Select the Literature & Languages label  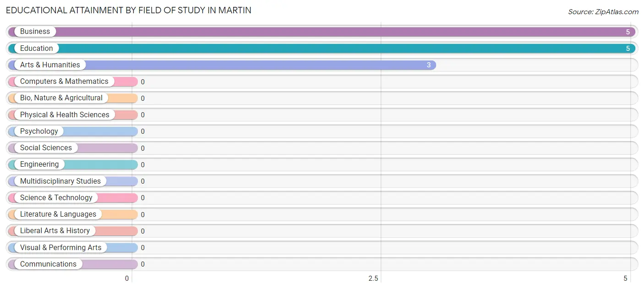(58, 214)
